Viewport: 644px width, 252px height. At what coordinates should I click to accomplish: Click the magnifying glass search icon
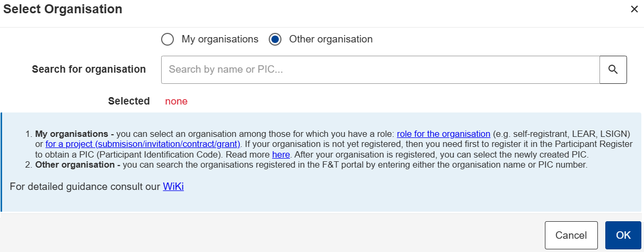point(613,69)
